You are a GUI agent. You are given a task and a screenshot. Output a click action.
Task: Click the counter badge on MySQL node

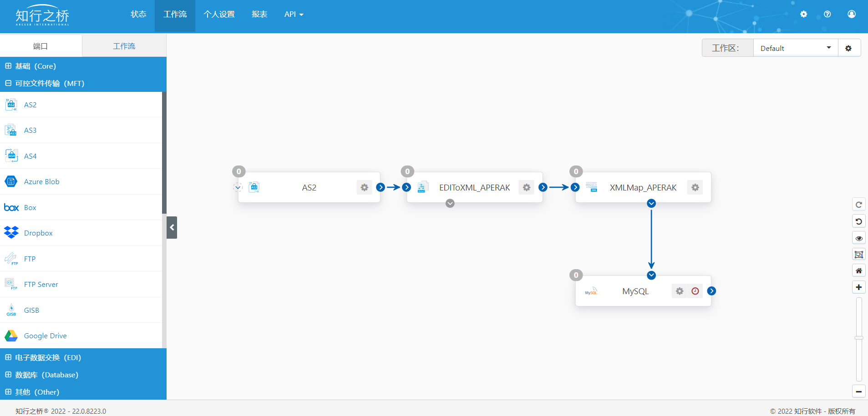click(x=576, y=275)
